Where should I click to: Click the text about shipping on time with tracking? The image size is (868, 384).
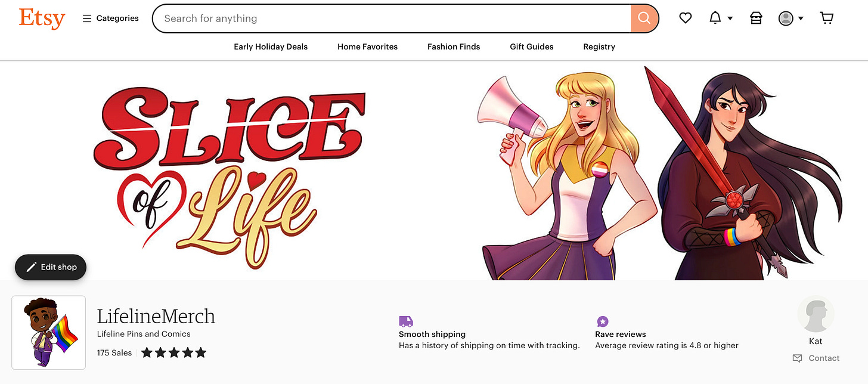click(489, 345)
